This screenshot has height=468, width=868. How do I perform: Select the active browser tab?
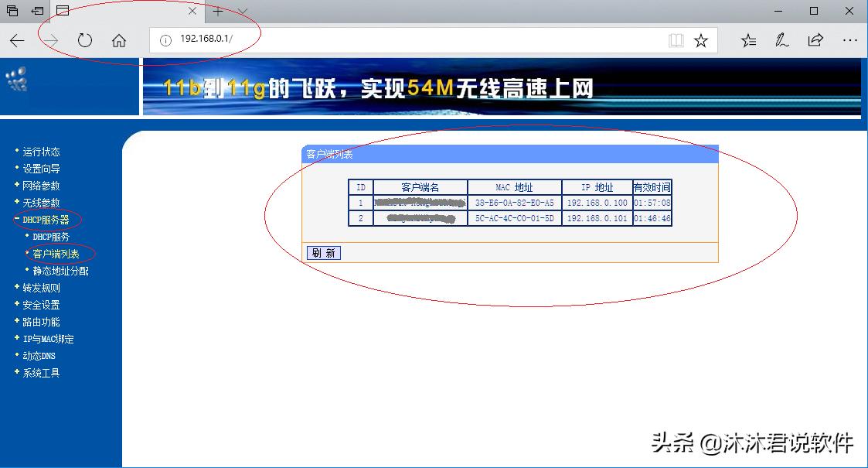click(x=124, y=11)
